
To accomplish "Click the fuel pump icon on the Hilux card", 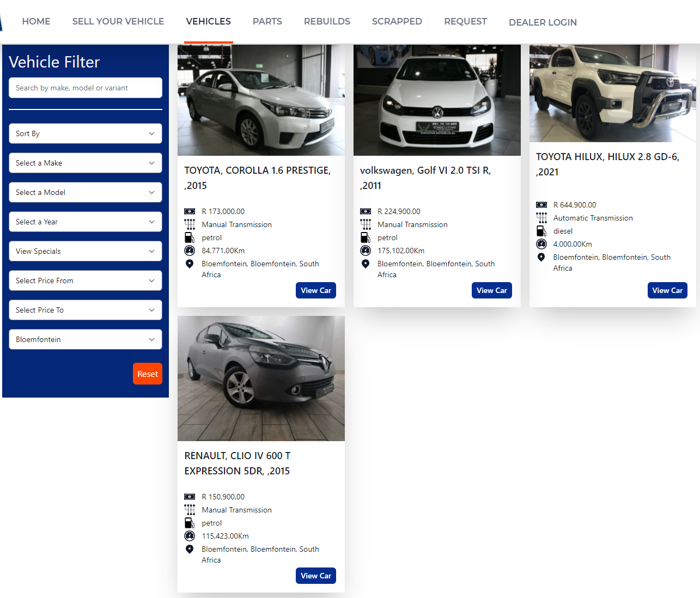I will click(541, 231).
